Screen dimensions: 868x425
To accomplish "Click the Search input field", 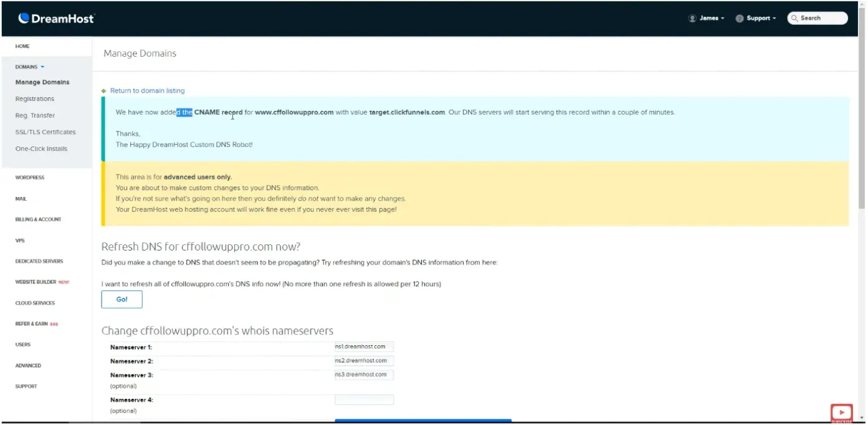I will point(818,18).
